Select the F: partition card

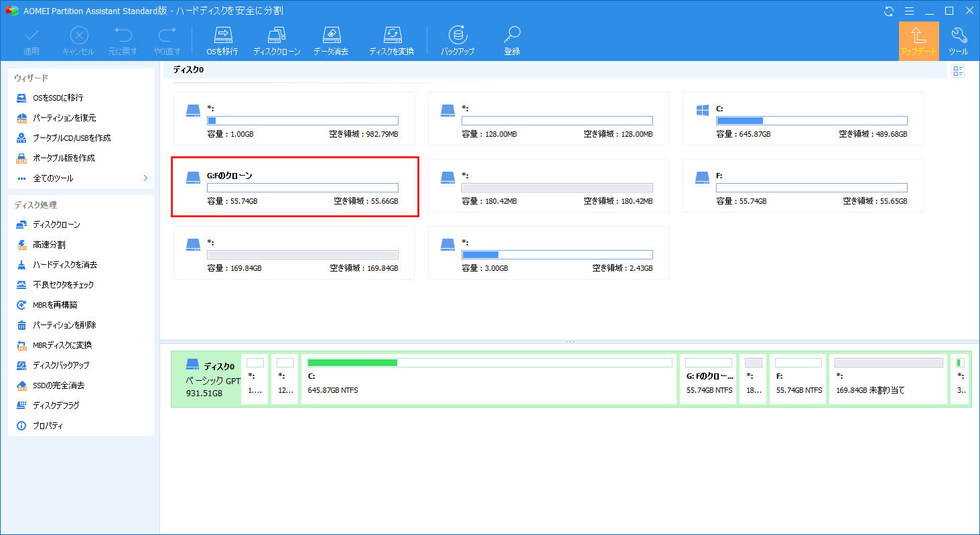point(802,186)
